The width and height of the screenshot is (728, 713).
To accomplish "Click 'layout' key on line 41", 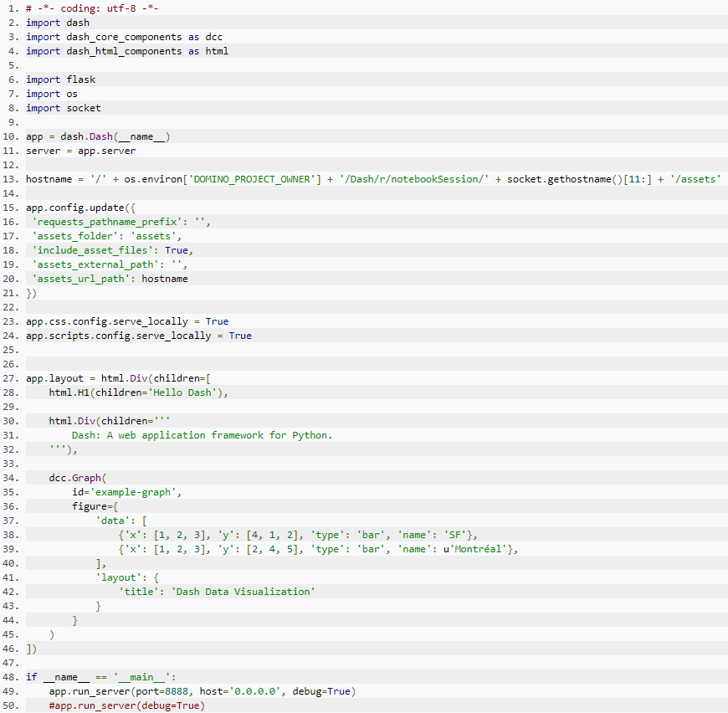I will (118, 577).
